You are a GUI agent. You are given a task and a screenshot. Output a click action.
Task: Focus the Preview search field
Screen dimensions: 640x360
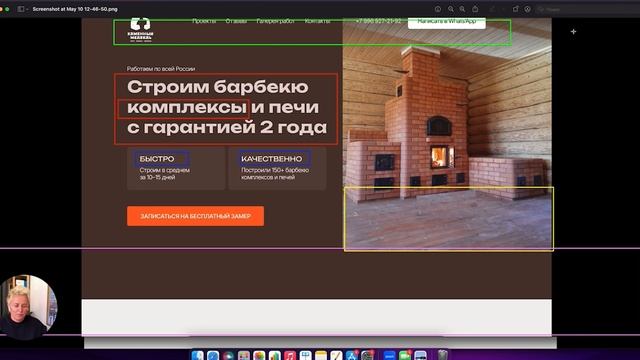tap(588, 9)
